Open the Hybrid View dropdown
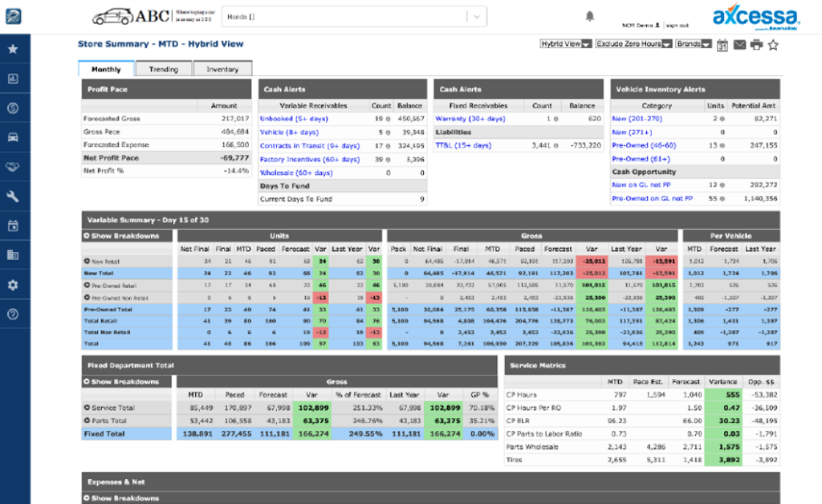 point(566,44)
